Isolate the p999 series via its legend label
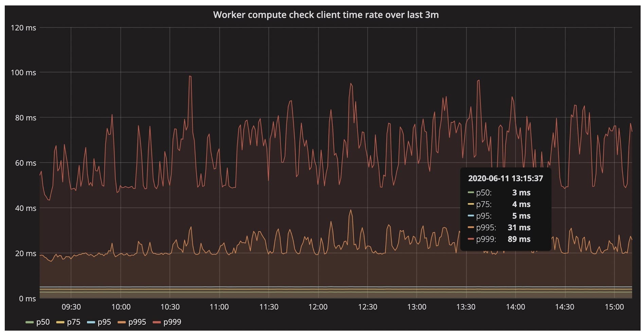 [x=172, y=322]
